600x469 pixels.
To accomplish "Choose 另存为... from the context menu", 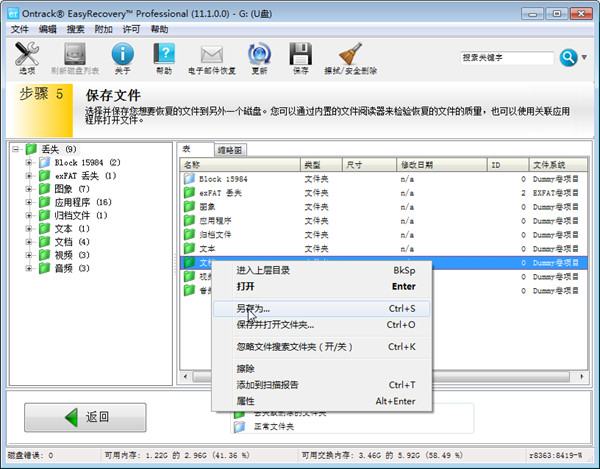I will tap(260, 309).
